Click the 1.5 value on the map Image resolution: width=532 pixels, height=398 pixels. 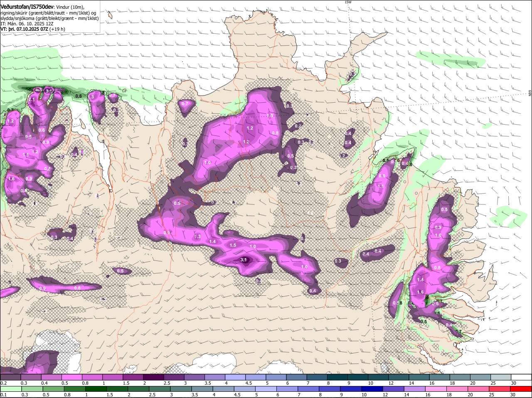click(233, 246)
